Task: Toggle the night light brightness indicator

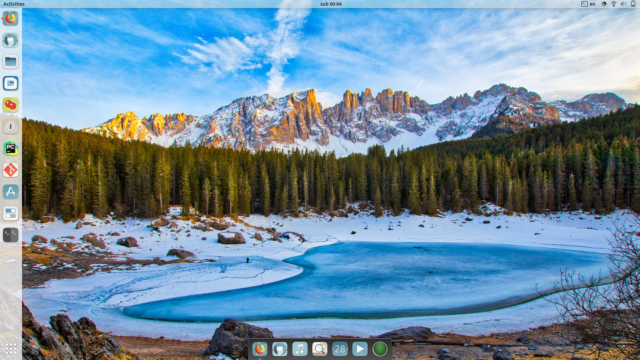Action: 604,4
